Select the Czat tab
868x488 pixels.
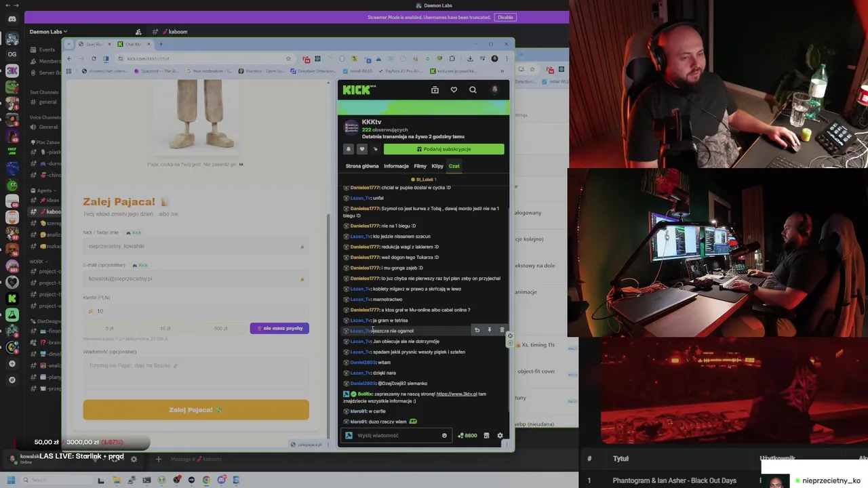pos(454,166)
